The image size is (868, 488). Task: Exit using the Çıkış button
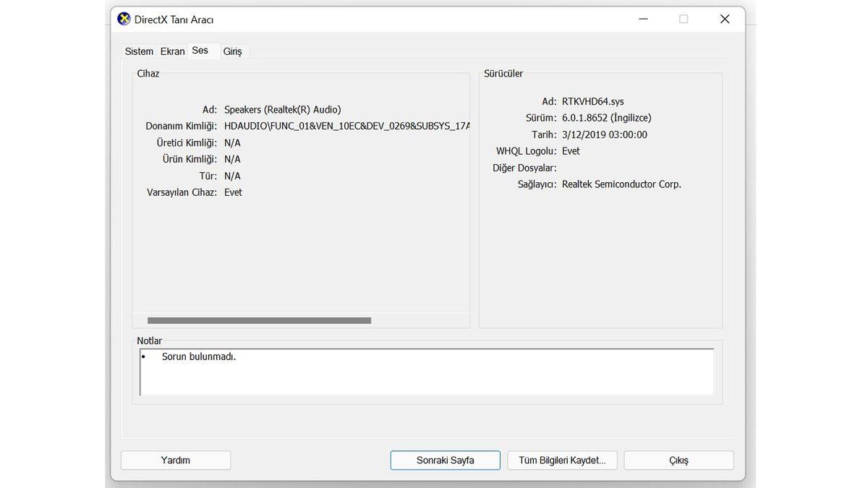pos(678,461)
